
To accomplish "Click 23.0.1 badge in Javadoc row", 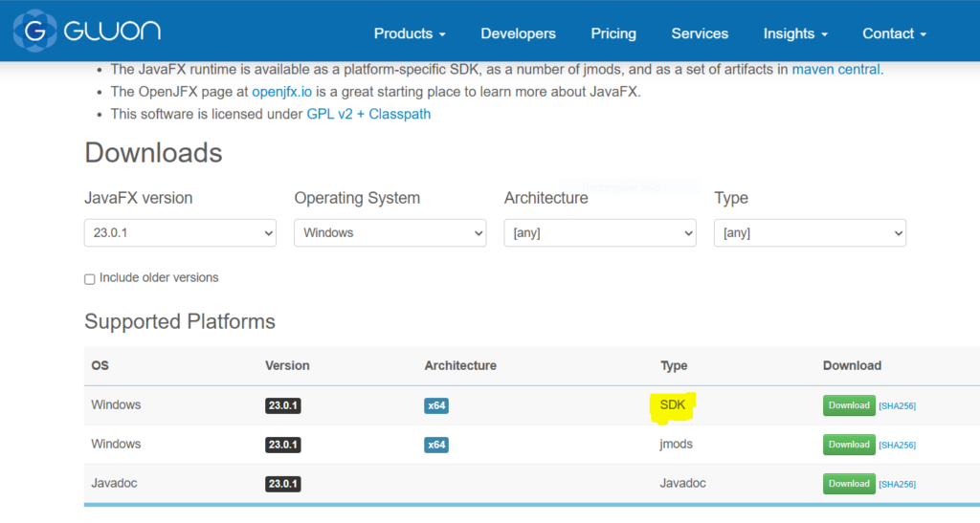I will (x=283, y=484).
